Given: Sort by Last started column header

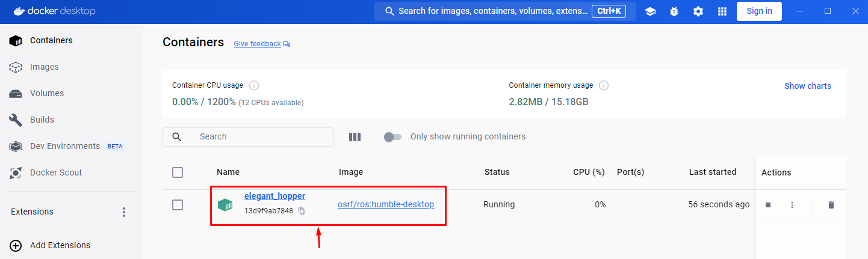Looking at the screenshot, I should point(713,172).
